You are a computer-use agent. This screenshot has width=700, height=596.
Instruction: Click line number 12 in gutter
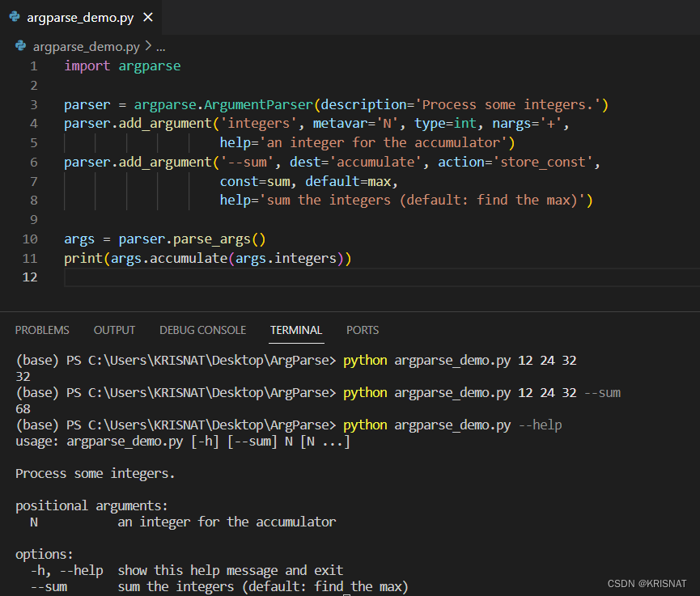point(30,277)
